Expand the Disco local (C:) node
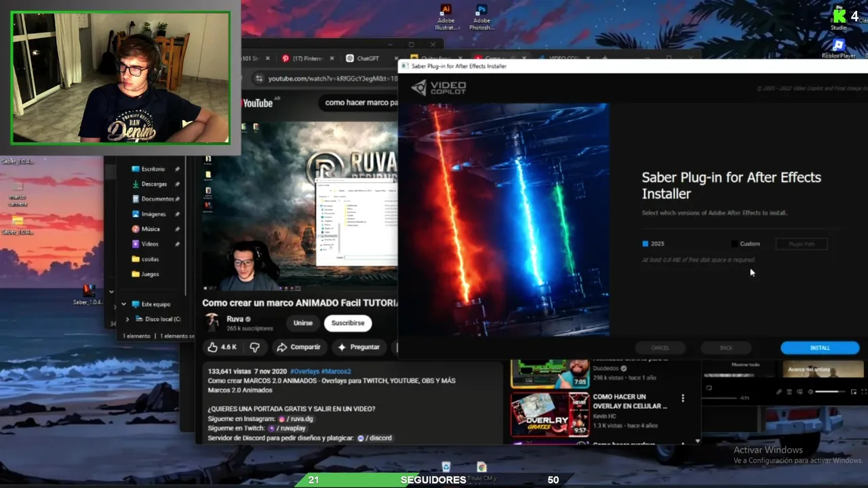 (x=127, y=319)
